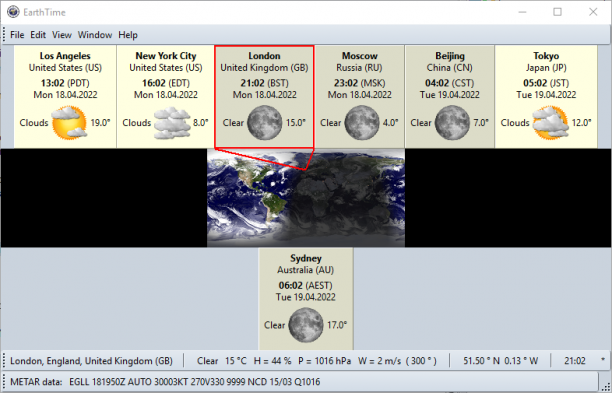Click the EarthTime app icon in title bar
612x393 pixels.
click(13, 12)
